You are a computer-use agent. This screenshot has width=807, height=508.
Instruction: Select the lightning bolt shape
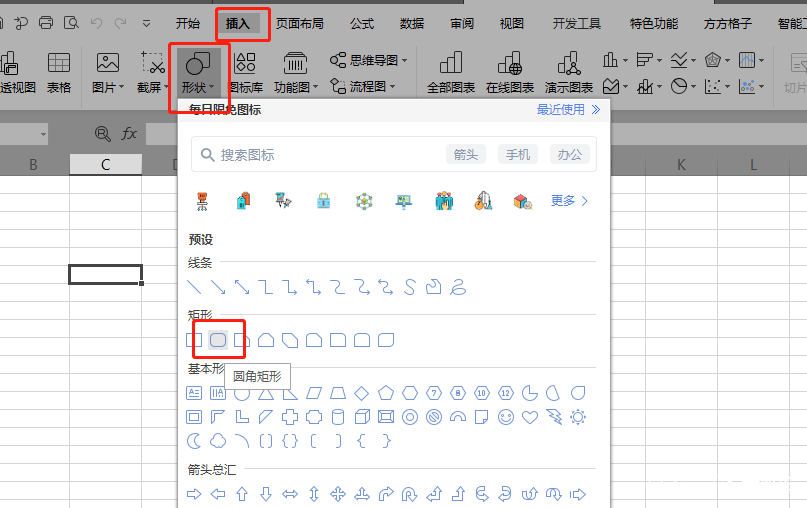click(554, 417)
